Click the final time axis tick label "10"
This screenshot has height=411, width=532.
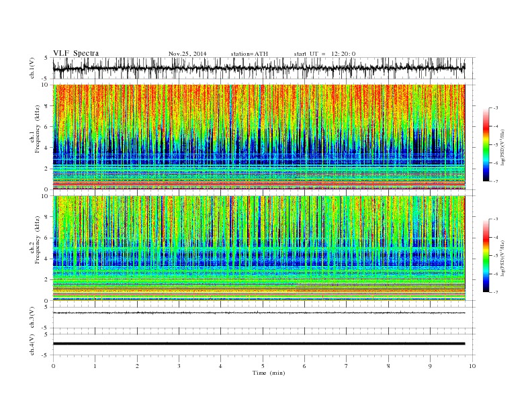pos(472,366)
